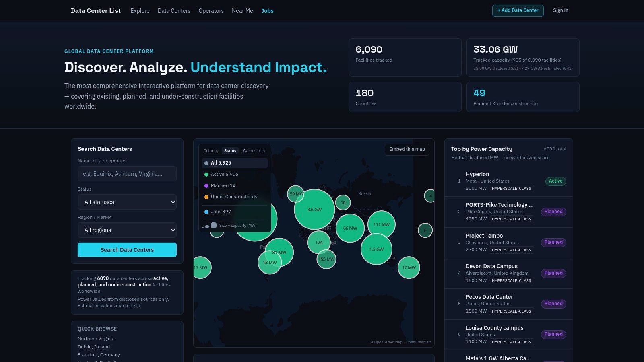Click the 155 MW map cluster bubble
The height and width of the screenshot is (362, 644).
click(326, 259)
